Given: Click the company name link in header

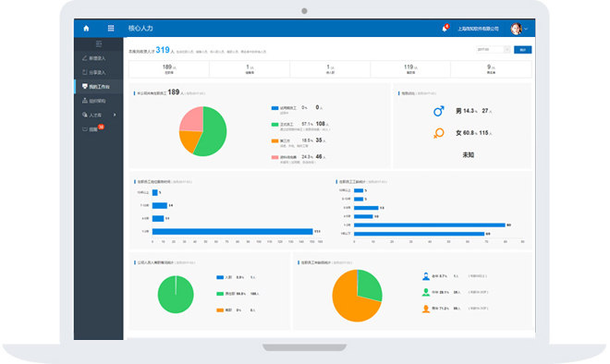Looking at the screenshot, I should [x=478, y=29].
